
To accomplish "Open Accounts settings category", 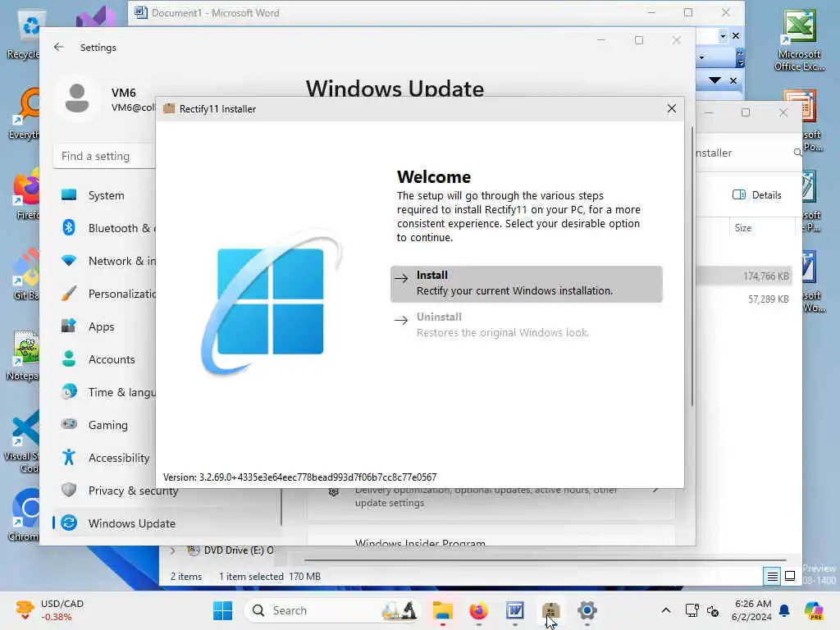I will tap(105, 359).
